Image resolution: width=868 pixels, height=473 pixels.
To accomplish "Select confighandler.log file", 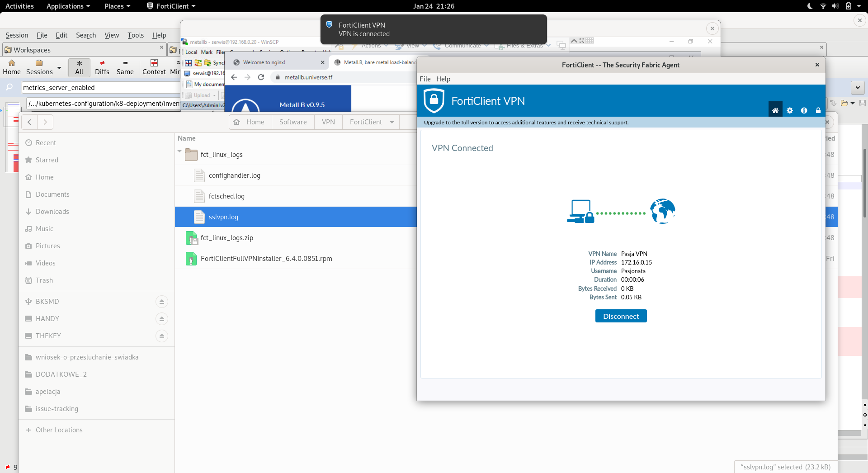I will pyautogui.click(x=296, y=175).
